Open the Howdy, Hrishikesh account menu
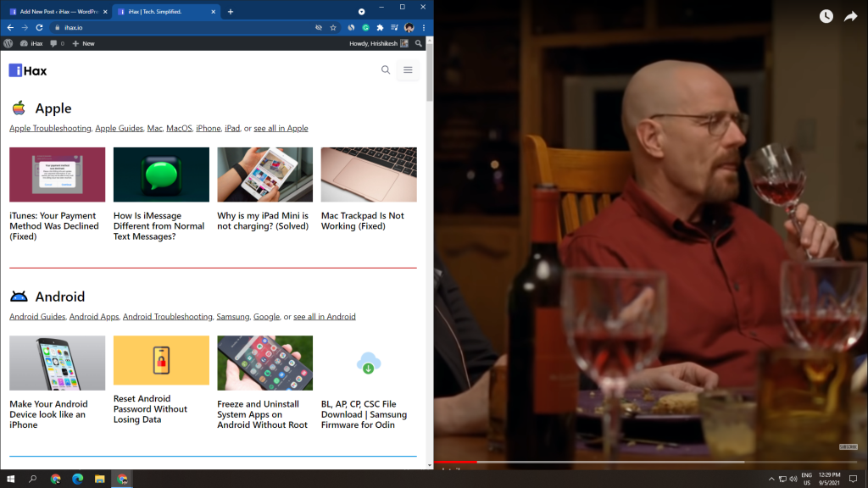Viewport: 868px width, 488px height. click(379, 43)
